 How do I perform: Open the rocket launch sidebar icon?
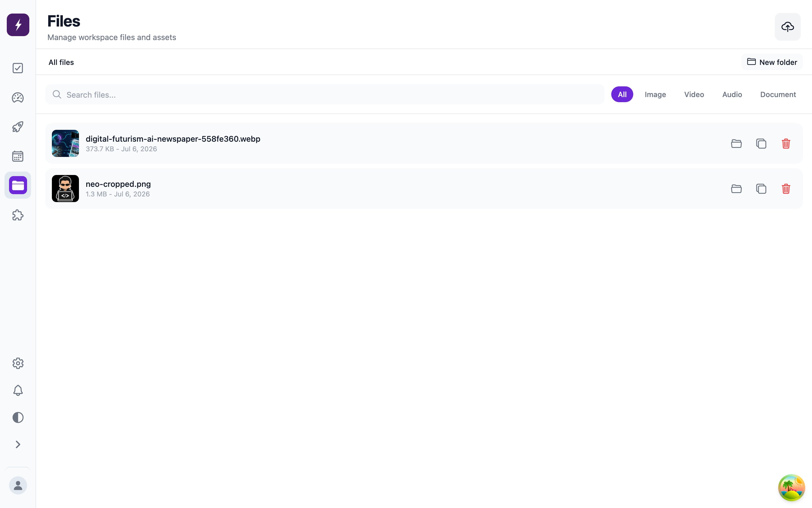coord(18,127)
